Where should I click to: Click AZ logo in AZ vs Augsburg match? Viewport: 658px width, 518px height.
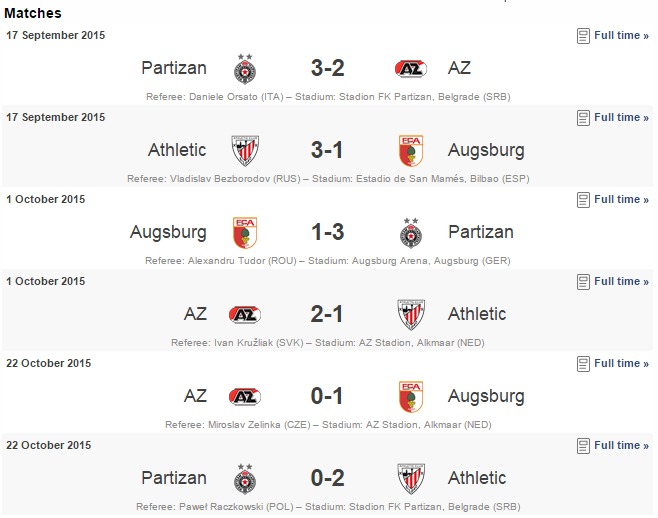point(245,396)
